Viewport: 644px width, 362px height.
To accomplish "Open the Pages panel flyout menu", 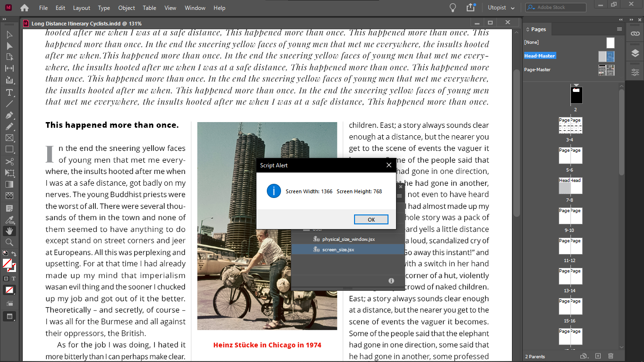I will coord(619,29).
